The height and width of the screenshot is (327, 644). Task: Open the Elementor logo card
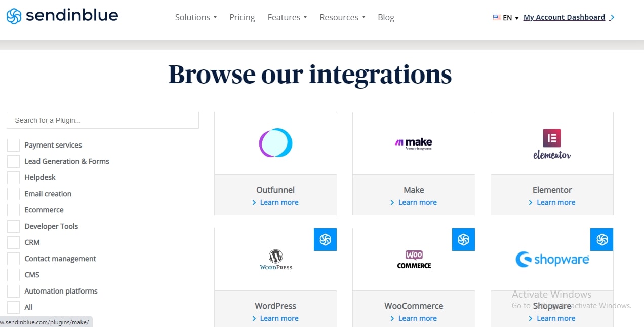552,143
